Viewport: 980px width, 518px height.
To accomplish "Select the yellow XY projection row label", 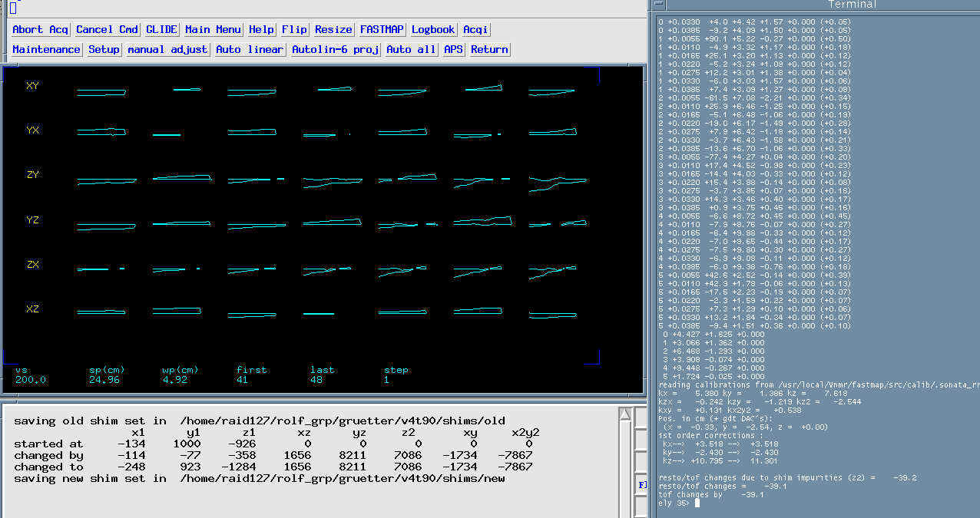I will (32, 86).
